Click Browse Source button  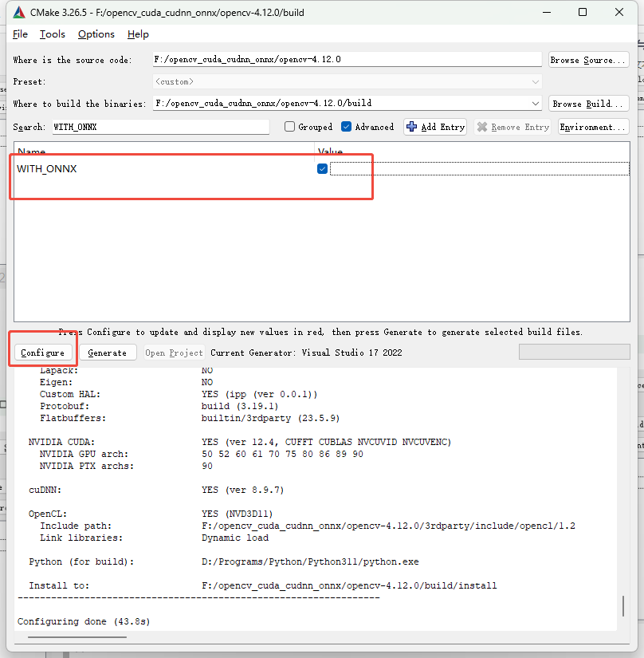(x=588, y=60)
